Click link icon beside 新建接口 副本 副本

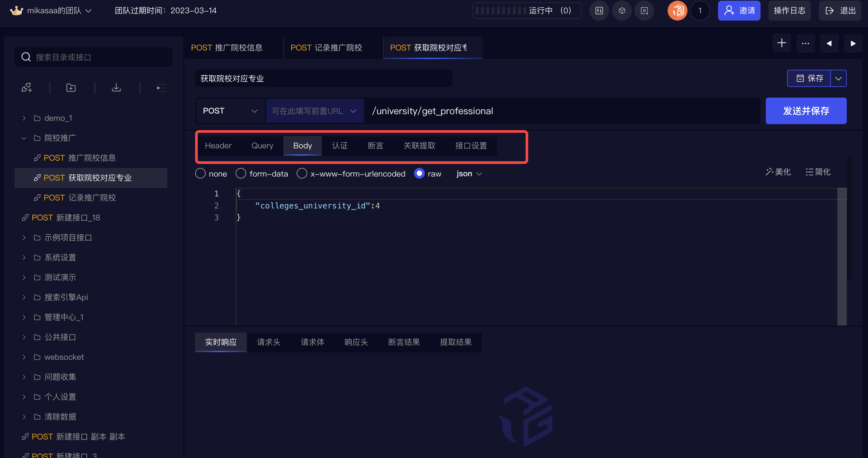[25, 436]
